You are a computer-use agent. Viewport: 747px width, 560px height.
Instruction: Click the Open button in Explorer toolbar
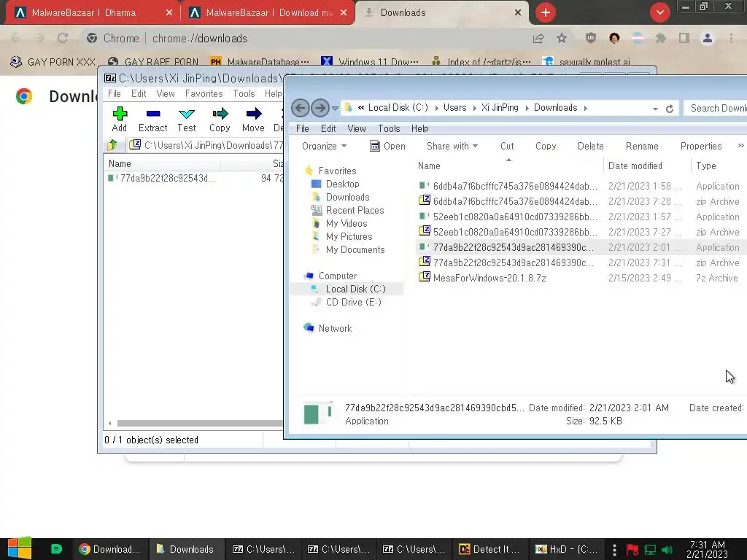click(388, 146)
